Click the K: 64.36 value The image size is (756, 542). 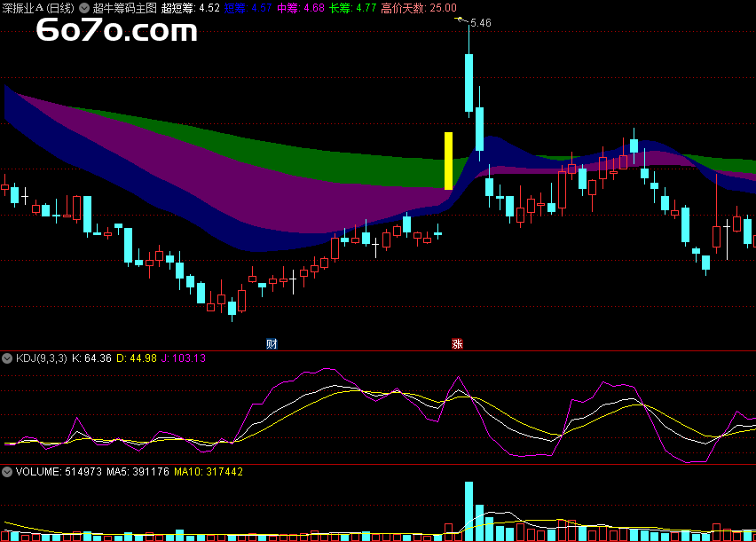coord(91,358)
